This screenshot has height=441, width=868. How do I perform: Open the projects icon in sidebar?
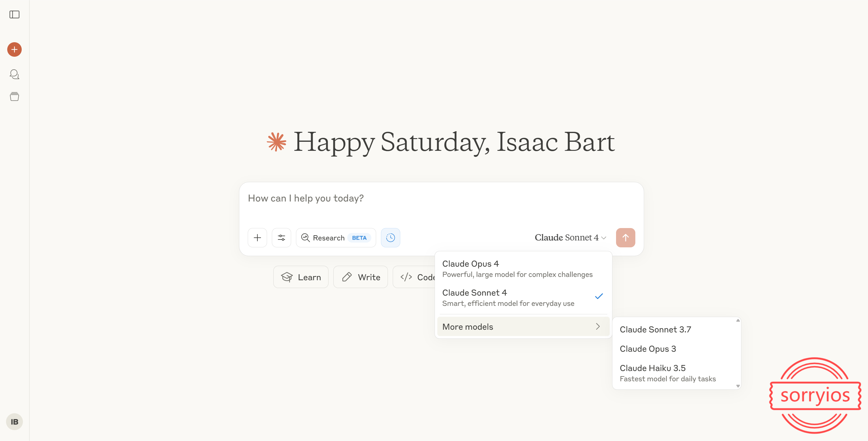pyautogui.click(x=14, y=97)
